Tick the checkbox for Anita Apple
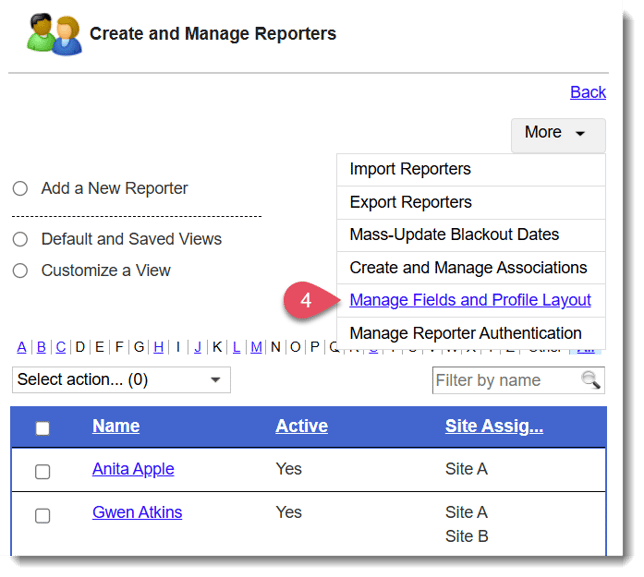Screen dimensions: 644x577 [42, 471]
